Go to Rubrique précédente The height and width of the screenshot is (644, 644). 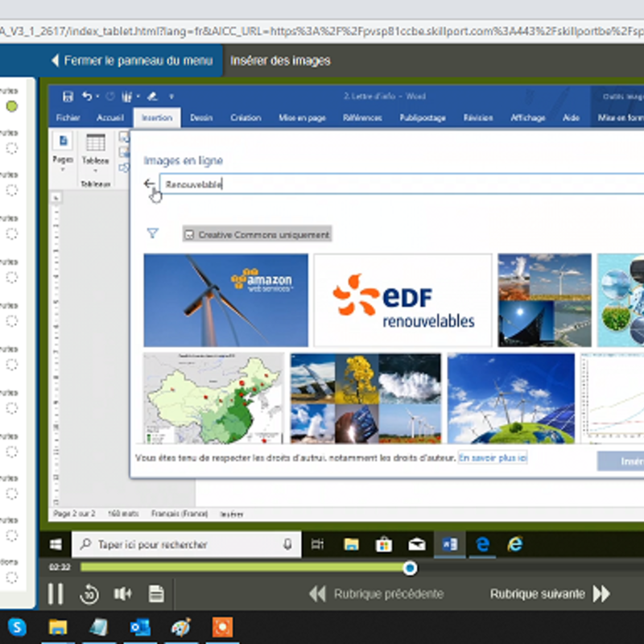[377, 594]
